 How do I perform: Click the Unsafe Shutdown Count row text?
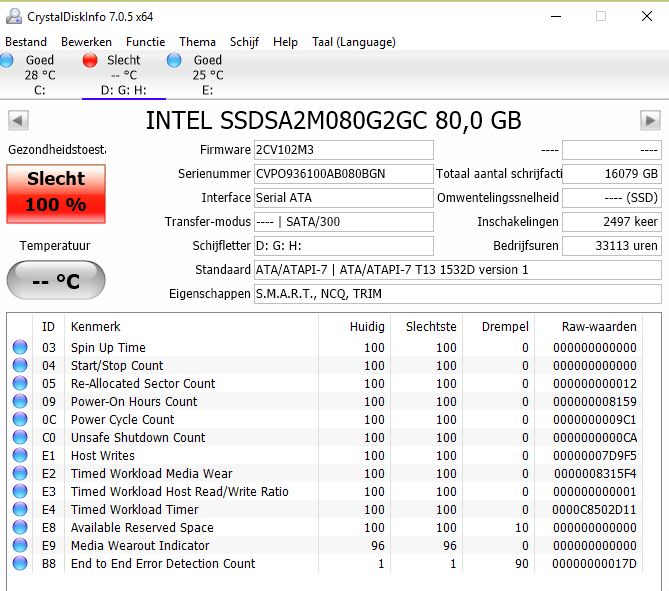138,437
